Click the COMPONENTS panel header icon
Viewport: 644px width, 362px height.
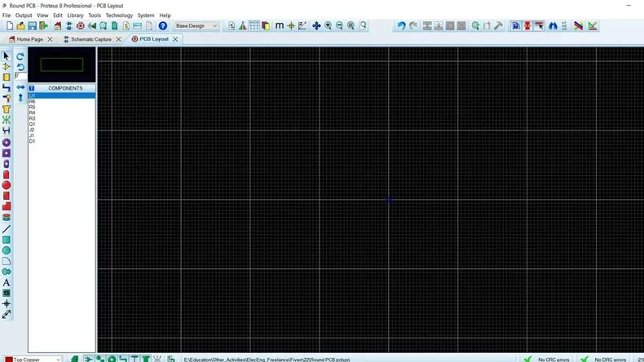(x=32, y=88)
